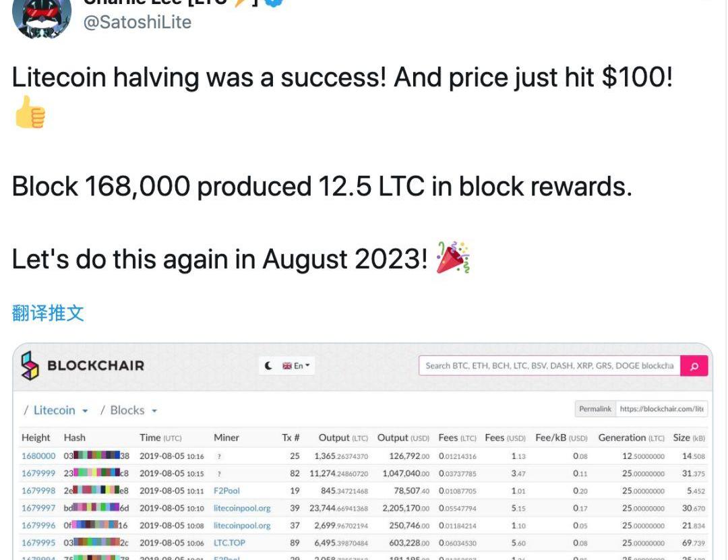Click the Permalink URL field
This screenshot has height=560, width=728.
coord(662,409)
